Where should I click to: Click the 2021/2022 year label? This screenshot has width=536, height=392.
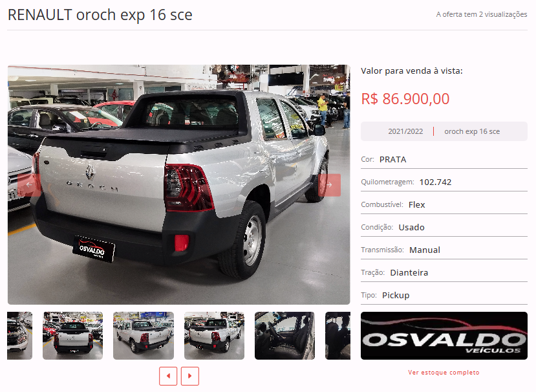(405, 131)
